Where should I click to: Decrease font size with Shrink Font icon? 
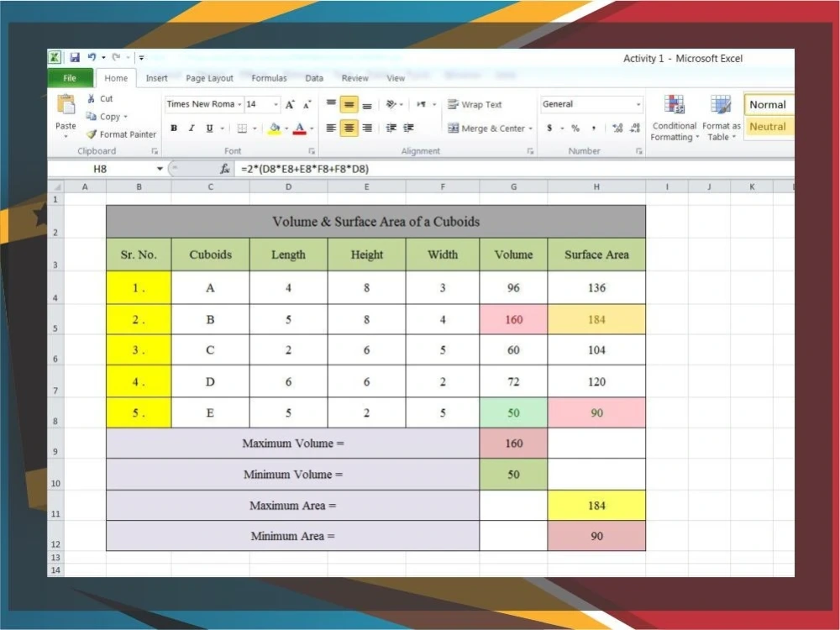[307, 104]
